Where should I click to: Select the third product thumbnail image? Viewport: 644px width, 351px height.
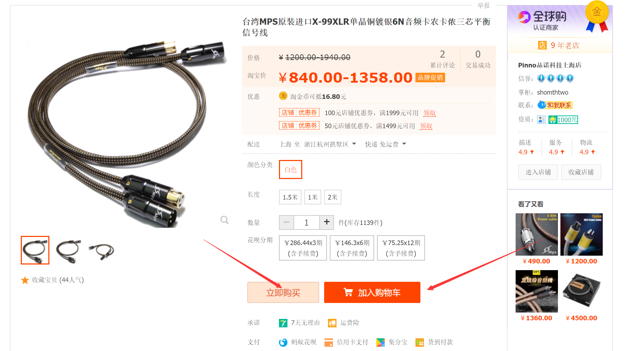click(101, 250)
